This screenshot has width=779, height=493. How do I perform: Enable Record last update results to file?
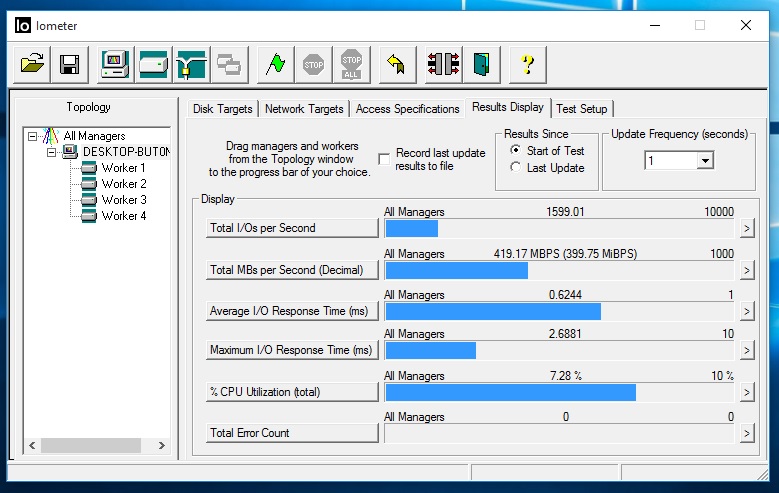pyautogui.click(x=384, y=159)
